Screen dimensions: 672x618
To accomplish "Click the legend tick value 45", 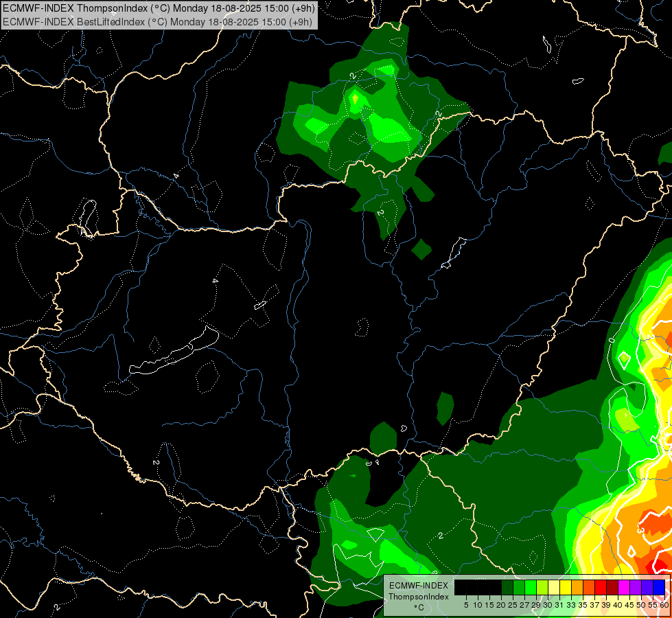I will (629, 605).
